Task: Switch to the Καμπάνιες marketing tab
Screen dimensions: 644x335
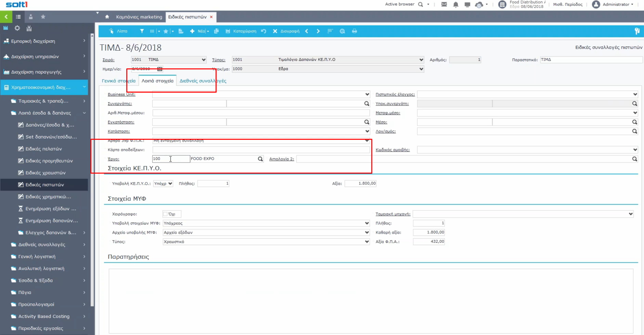Action: tap(139, 17)
